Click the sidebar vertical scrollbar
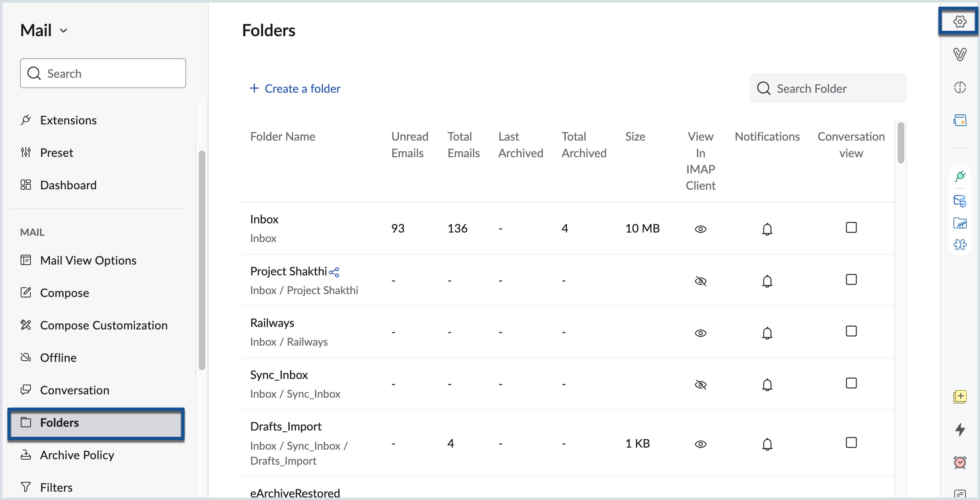 click(202, 260)
